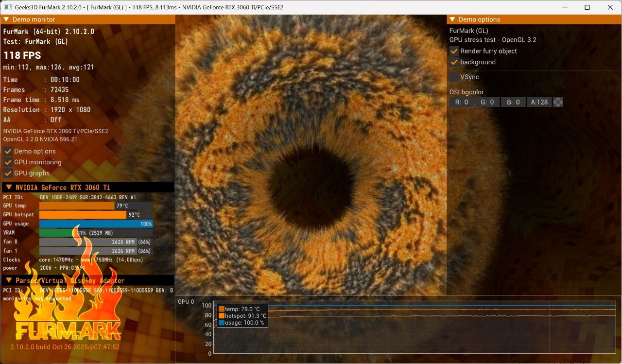Click the hotspot legend color square
This screenshot has width=622, height=364.
coord(222,316)
